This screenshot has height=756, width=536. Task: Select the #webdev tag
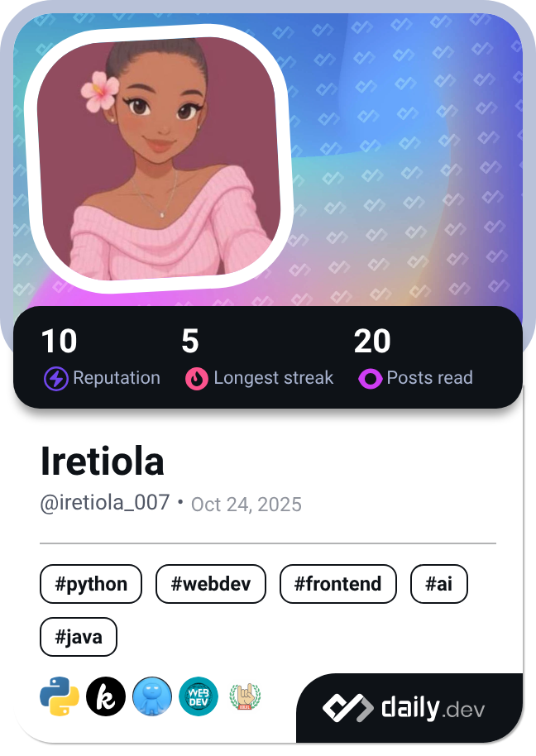[x=210, y=584]
